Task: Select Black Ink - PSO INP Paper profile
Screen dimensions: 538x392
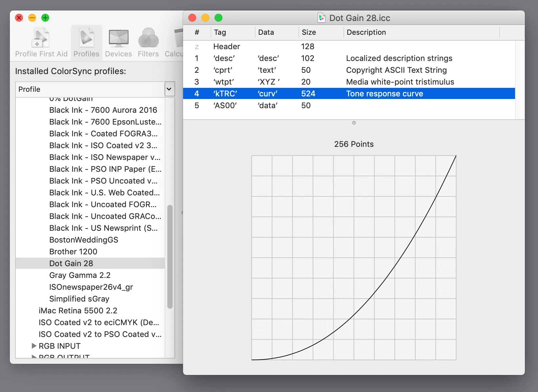Action: [90, 169]
